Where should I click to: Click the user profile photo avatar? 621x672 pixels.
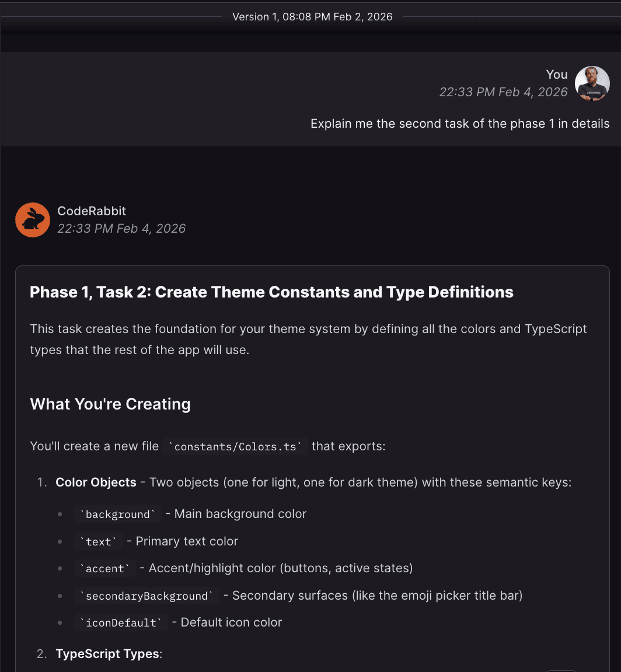[x=592, y=83]
